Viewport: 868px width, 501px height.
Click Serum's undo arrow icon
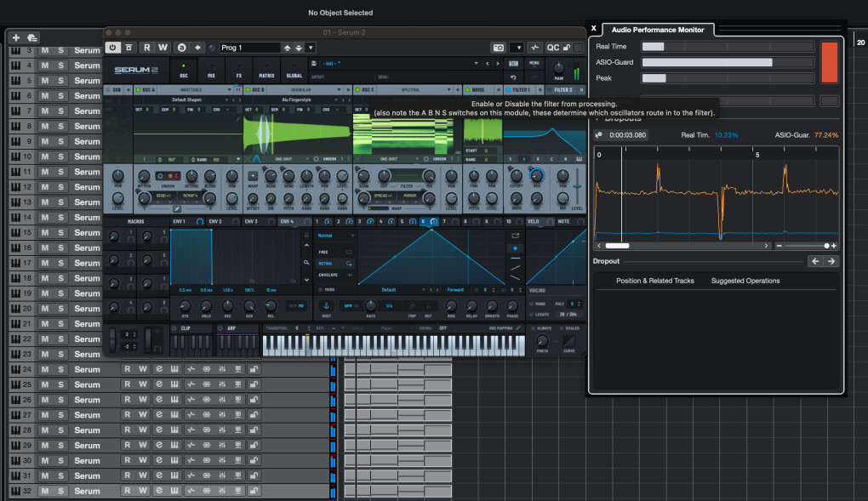click(514, 77)
